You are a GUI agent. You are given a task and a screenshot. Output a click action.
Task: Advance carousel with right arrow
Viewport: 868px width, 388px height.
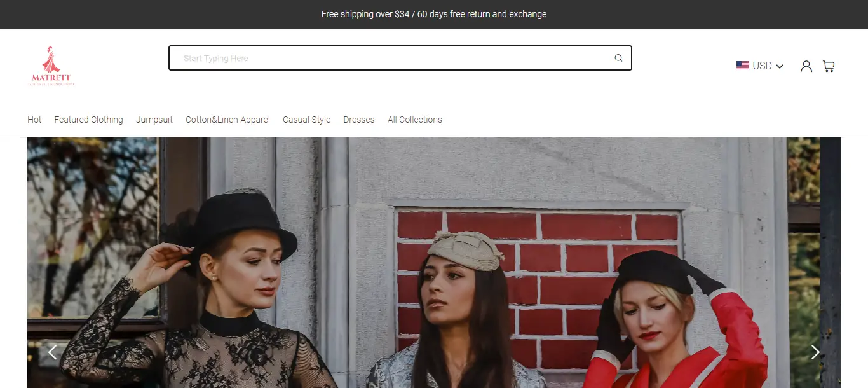815,352
